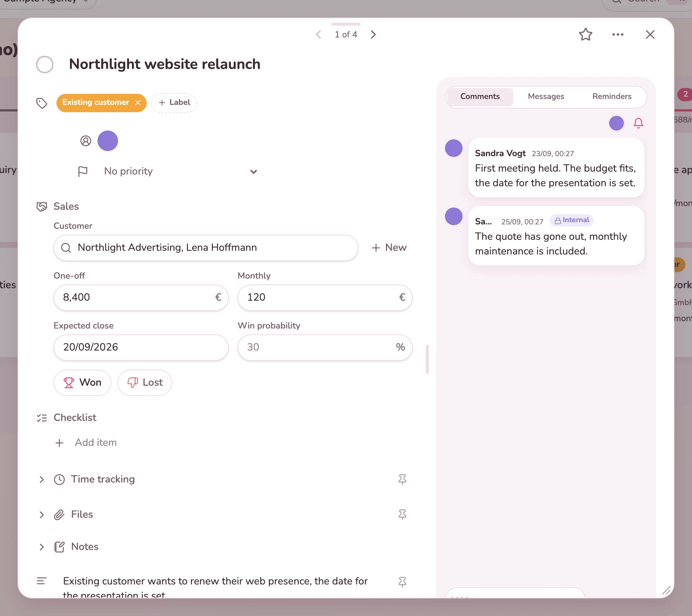Create a new customer

pos(389,248)
